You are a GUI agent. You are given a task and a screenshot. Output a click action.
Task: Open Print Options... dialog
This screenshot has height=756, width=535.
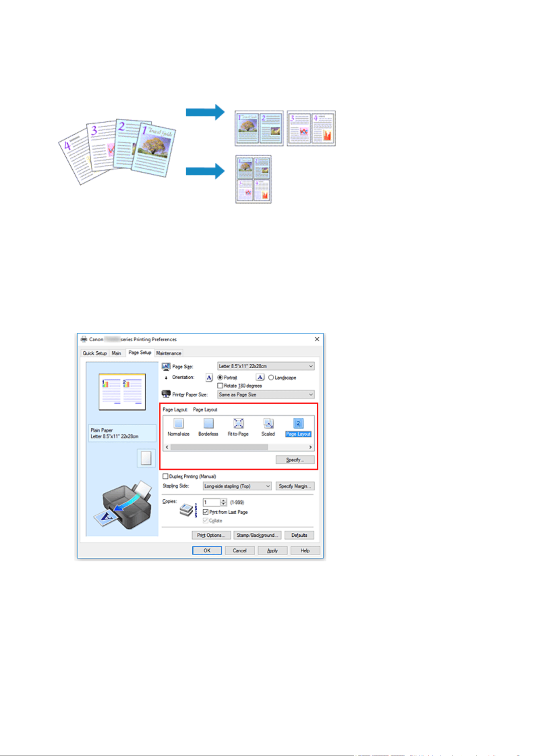point(211,535)
